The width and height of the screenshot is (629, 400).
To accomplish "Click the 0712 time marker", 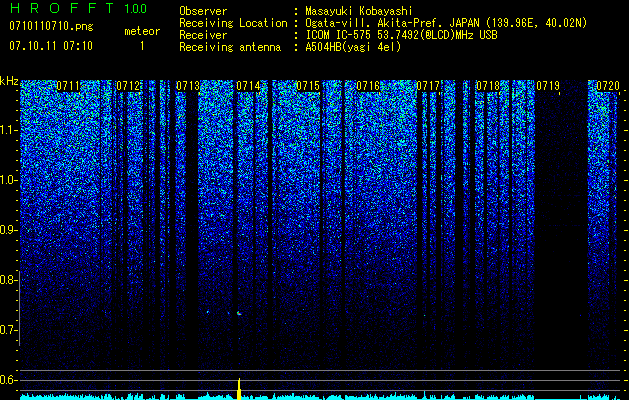I will (x=128, y=86).
